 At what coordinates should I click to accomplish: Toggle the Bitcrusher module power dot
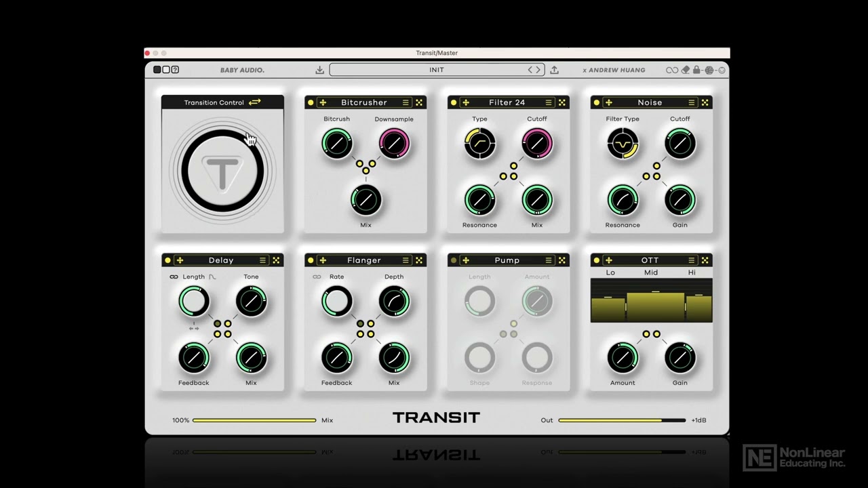point(311,102)
